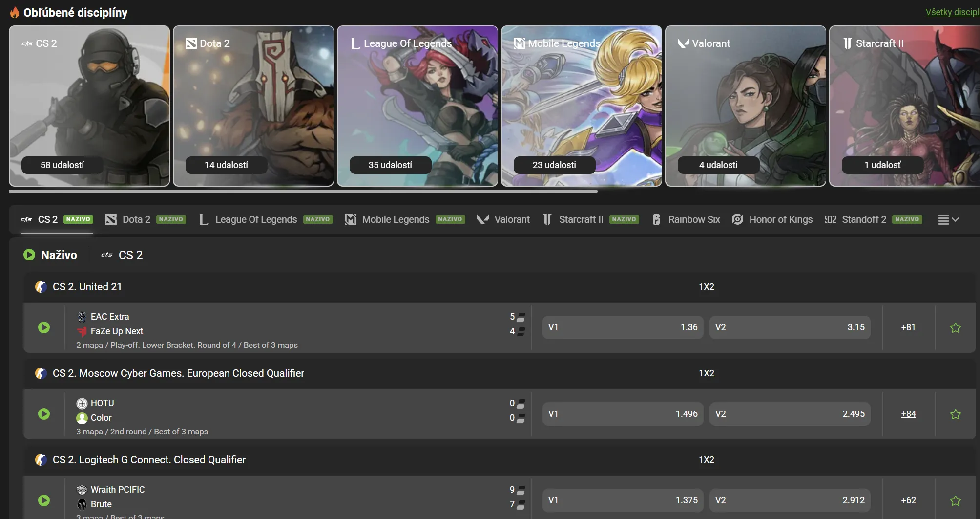Play live stream for Wraith PCIFIC match

44,500
